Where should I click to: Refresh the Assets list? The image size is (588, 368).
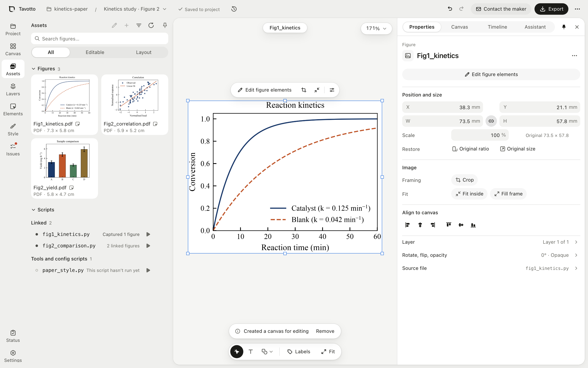coord(151,25)
